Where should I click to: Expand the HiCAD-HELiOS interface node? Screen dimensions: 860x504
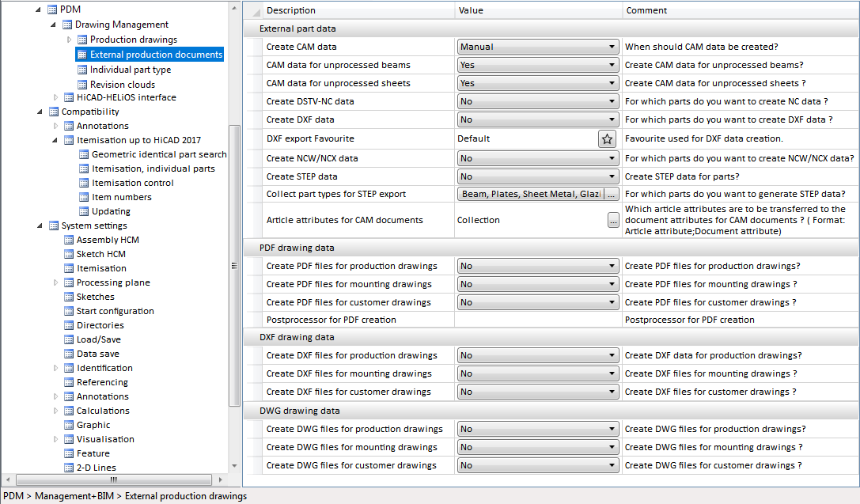pyautogui.click(x=55, y=97)
